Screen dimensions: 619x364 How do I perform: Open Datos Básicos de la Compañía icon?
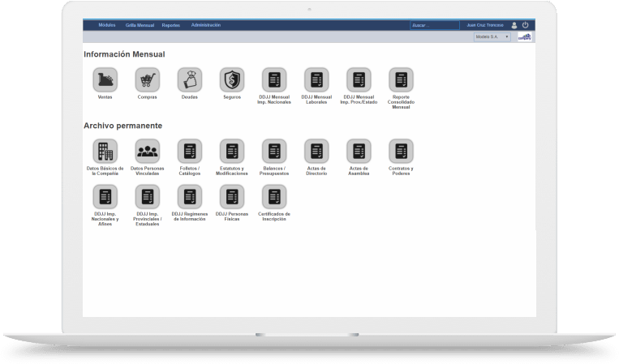[105, 151]
